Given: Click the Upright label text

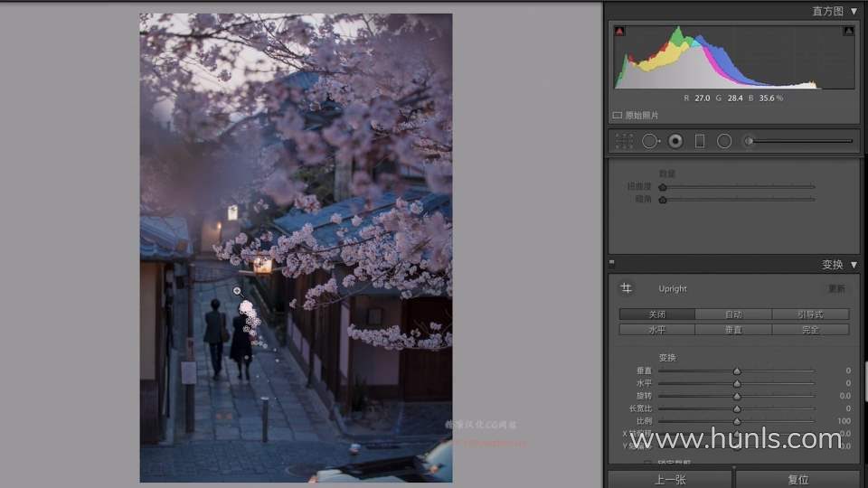Looking at the screenshot, I should click(x=673, y=289).
